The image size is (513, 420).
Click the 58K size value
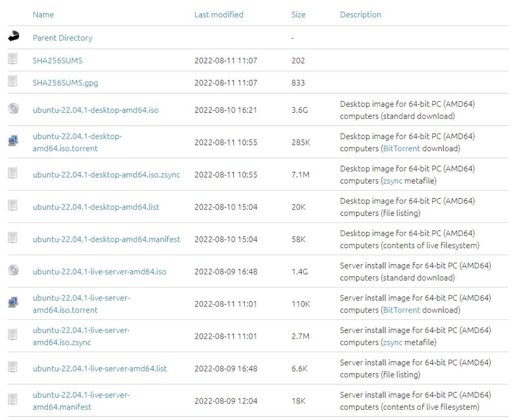coord(298,239)
